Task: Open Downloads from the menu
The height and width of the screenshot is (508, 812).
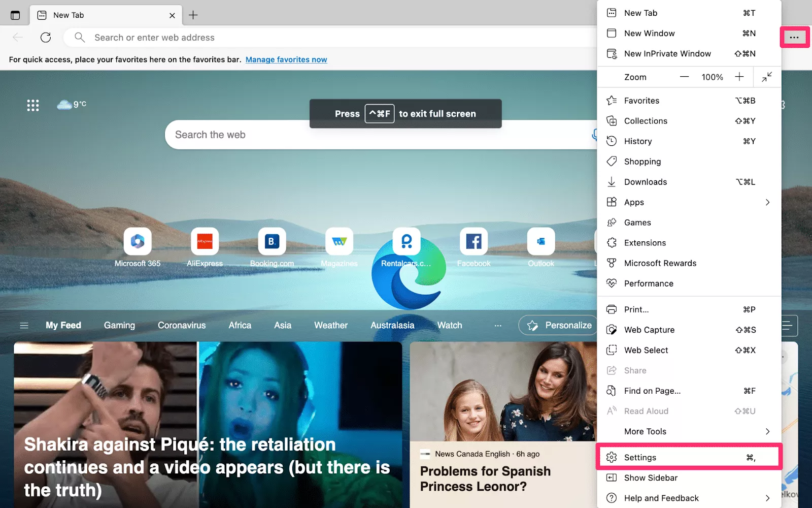Action: tap(689, 182)
